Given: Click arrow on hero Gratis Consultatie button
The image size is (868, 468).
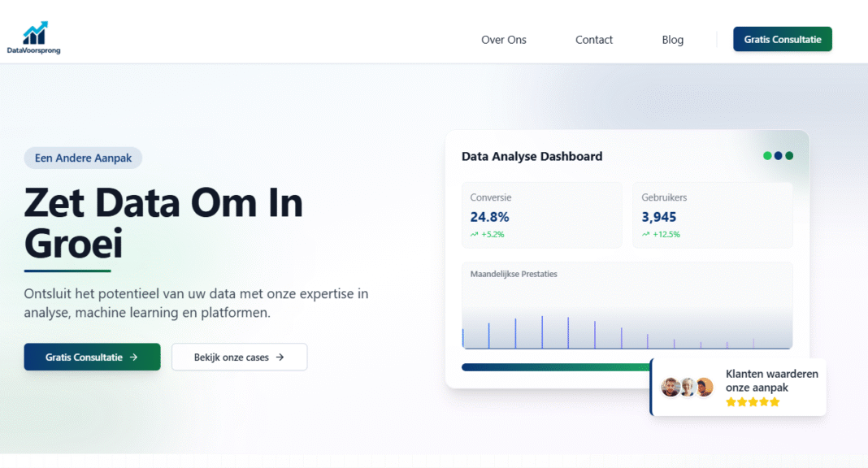Looking at the screenshot, I should coord(133,357).
